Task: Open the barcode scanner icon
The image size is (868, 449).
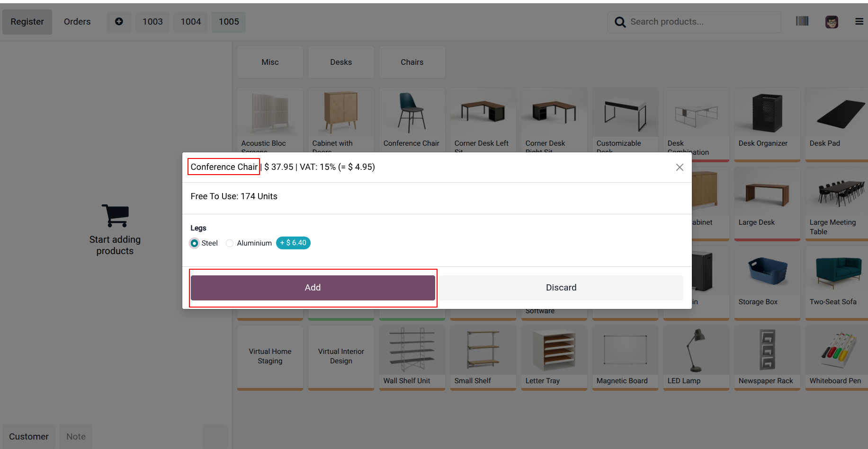Action: 802,21
